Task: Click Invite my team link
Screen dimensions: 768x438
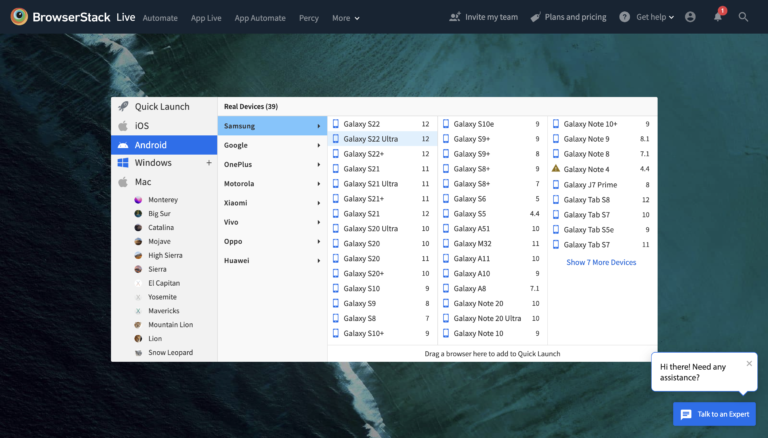Action: tap(483, 17)
